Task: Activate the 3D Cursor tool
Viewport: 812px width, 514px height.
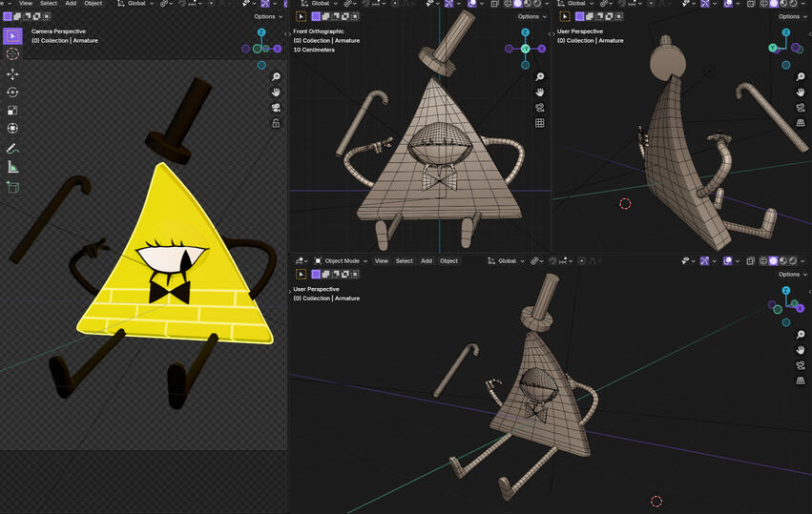Action: [12, 54]
